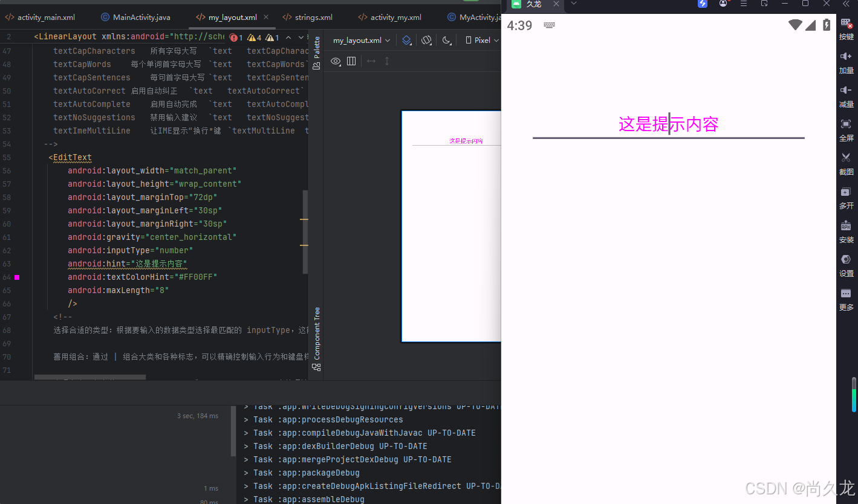Viewport: 858px width, 504px height.
Task: Click the keyboard icon in emulator status bar
Action: (x=549, y=25)
